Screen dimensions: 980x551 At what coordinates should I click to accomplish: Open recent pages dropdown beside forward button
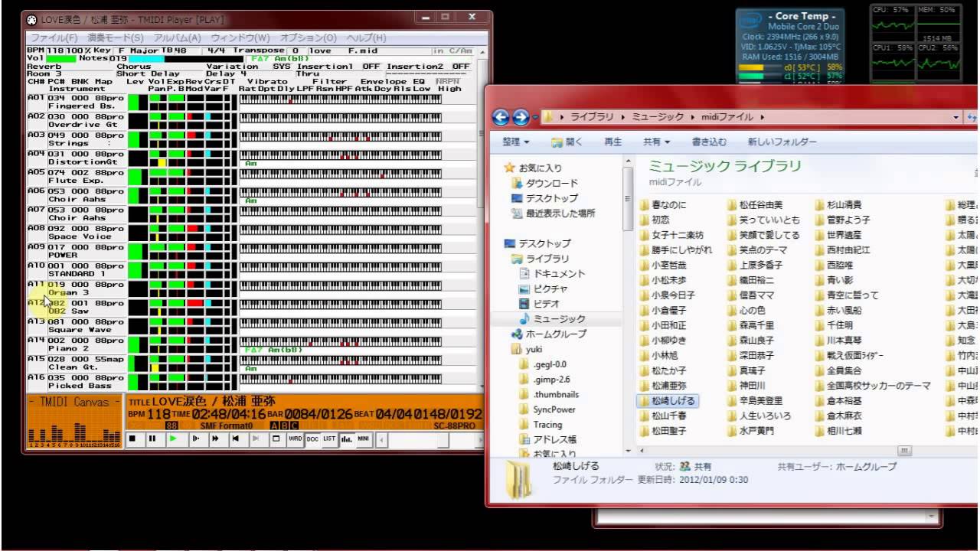tap(535, 117)
